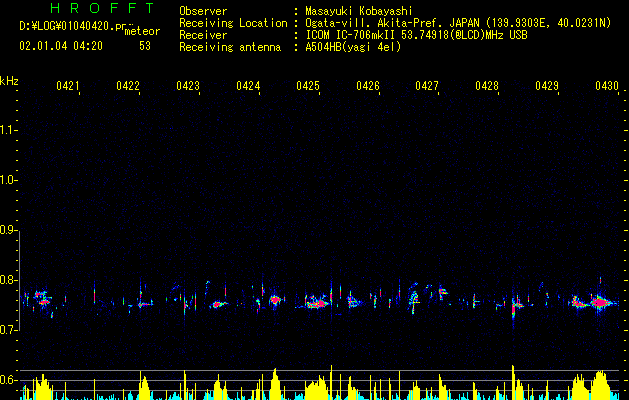Click the 0.7 frequency axis label
Image resolution: width=629 pixels, height=400 pixels.
8,330
